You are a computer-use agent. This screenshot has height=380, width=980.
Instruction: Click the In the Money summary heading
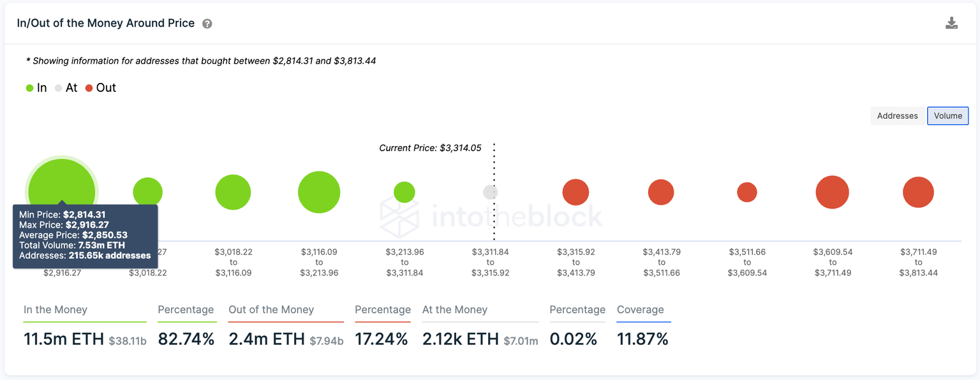[x=56, y=310]
